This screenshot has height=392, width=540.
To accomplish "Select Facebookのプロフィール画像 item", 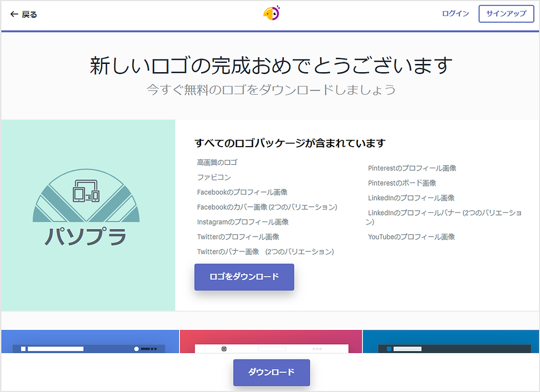I will pyautogui.click(x=242, y=192).
